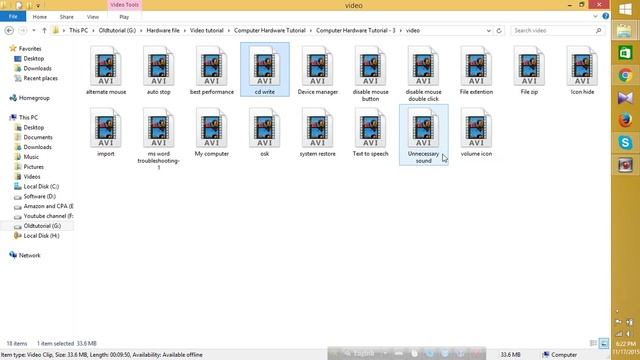Navigate to Computer Hardware Tutorial - 3 breadcrumb
Viewport: 640px width, 360px height.
click(356, 31)
